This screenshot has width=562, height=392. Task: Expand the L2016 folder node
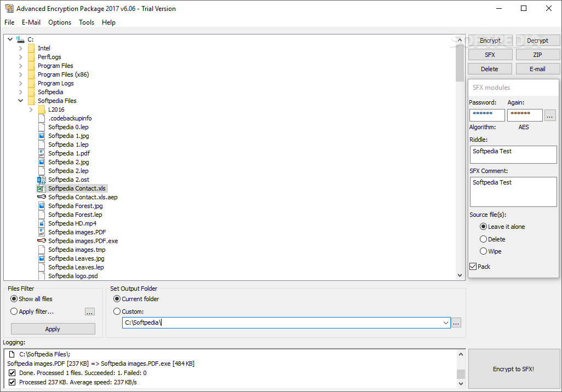(31, 109)
